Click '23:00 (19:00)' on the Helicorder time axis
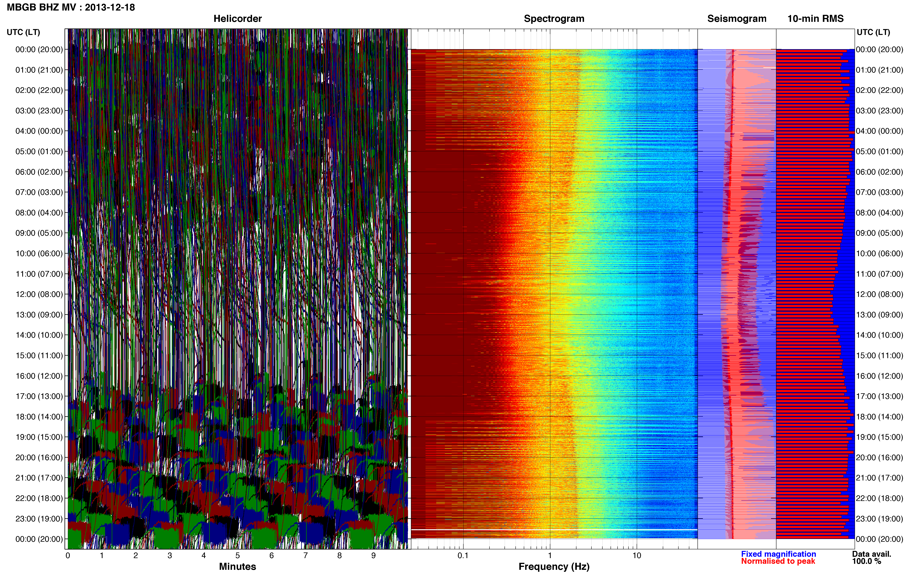 (39, 519)
